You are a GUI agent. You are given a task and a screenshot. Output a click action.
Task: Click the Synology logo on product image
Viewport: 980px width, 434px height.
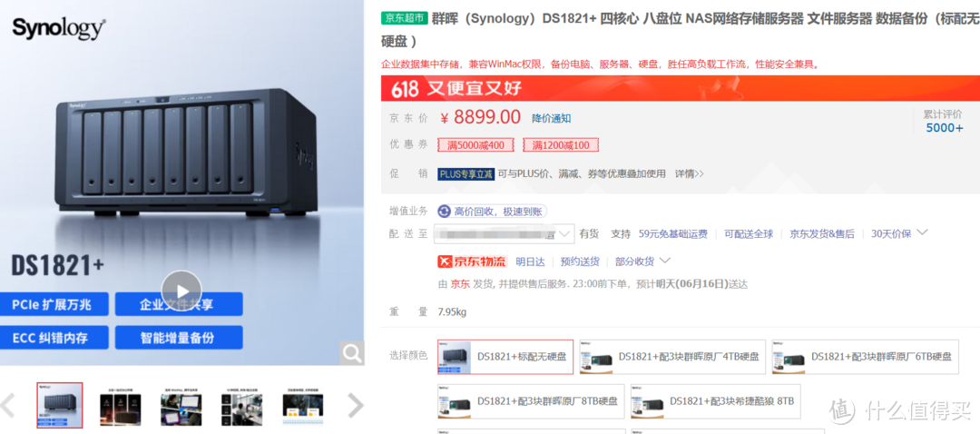click(59, 28)
